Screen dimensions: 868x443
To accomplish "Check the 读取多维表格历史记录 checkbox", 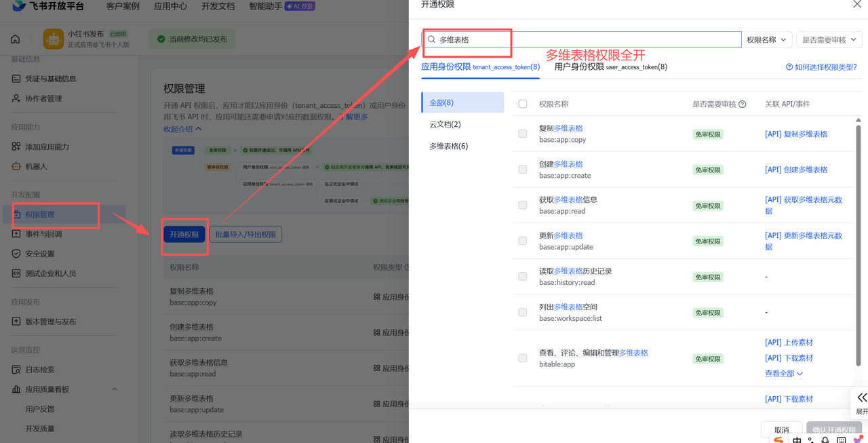I will point(522,276).
